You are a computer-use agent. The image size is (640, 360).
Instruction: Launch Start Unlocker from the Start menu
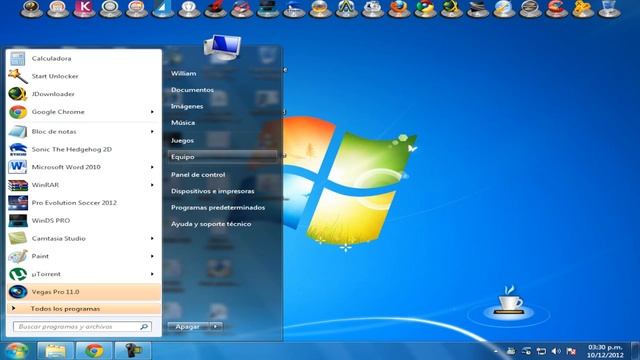pos(84,76)
